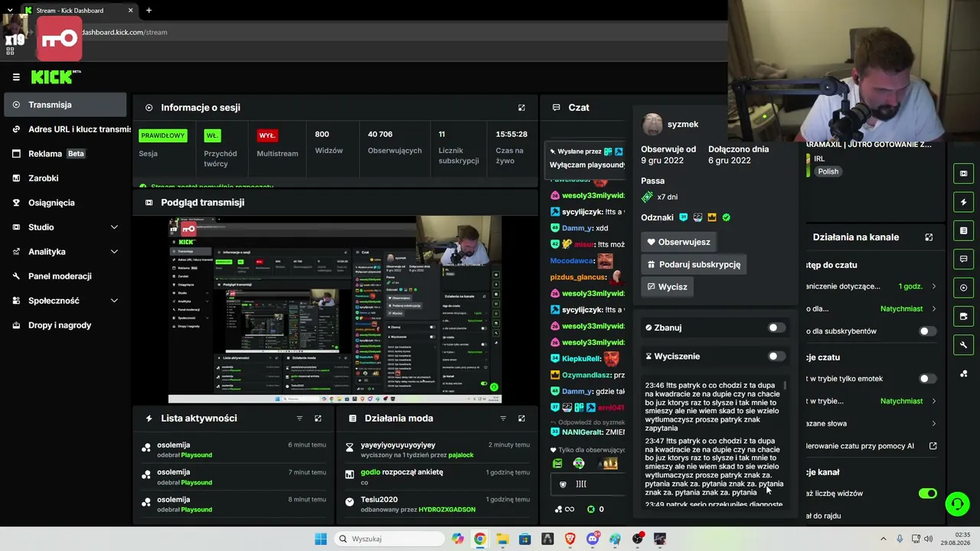This screenshot has width=980, height=551.
Task: Maximize the Informacje o sesji panel
Action: (x=521, y=108)
